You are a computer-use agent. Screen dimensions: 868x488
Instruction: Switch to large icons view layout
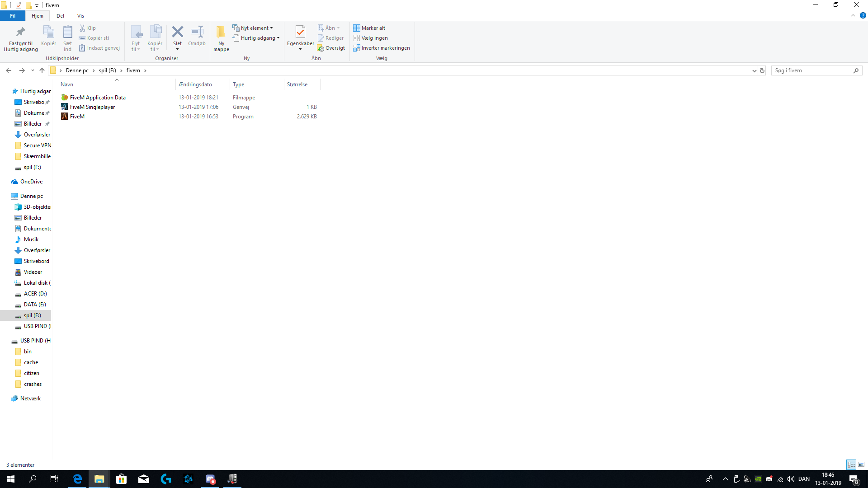point(861,465)
